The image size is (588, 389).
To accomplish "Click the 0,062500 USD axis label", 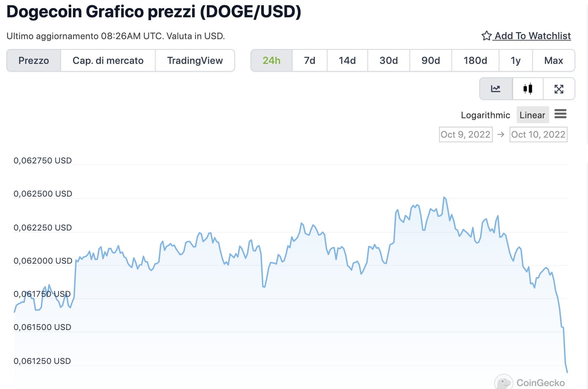I will (43, 194).
